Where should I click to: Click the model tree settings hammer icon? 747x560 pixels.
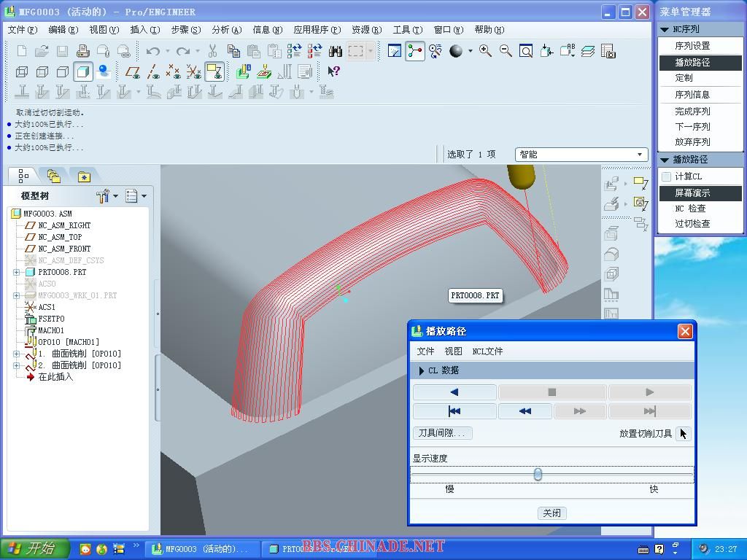point(102,195)
